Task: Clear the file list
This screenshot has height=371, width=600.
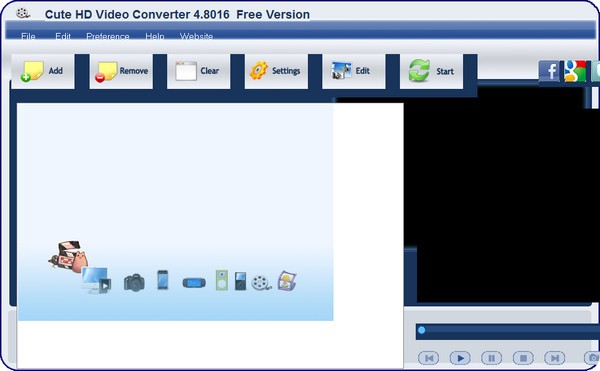Action: [x=199, y=71]
